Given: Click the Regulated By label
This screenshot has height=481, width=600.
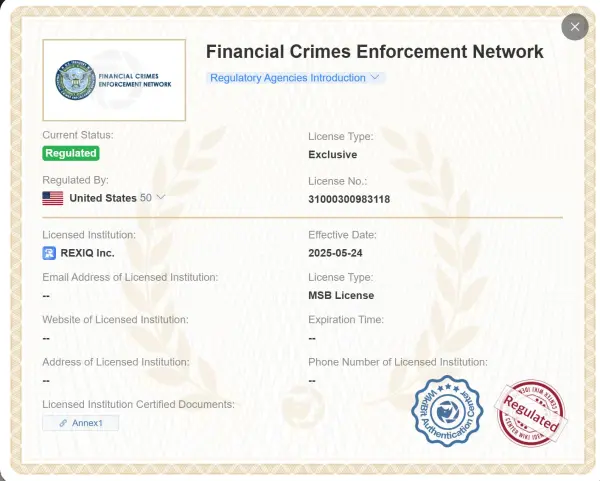Looking at the screenshot, I should pyautogui.click(x=75, y=180).
